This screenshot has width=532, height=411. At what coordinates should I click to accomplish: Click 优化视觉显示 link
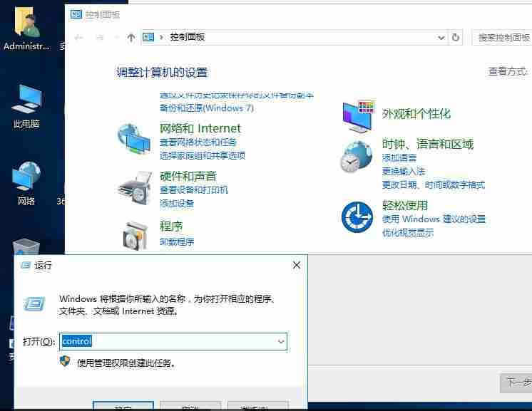[x=408, y=233]
